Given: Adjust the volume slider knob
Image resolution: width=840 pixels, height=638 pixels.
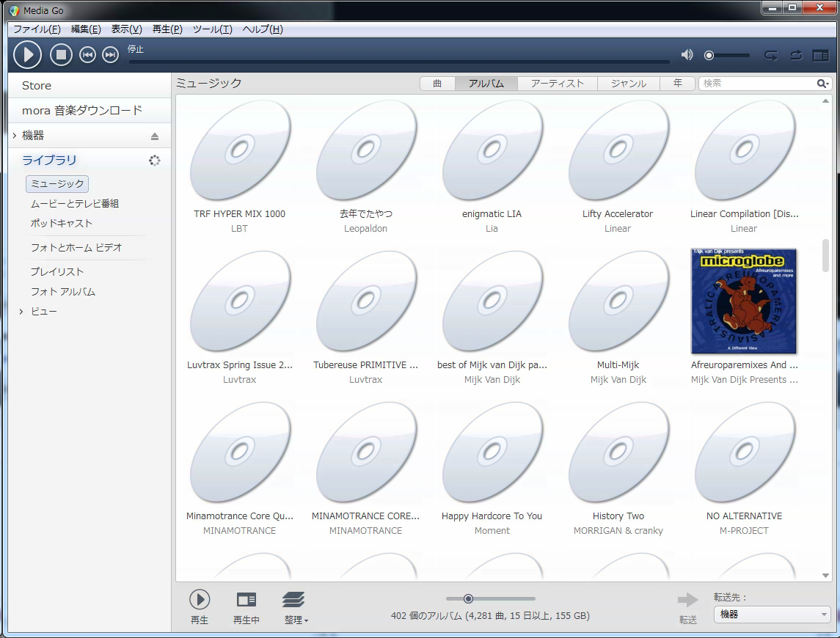Looking at the screenshot, I should click(x=709, y=55).
